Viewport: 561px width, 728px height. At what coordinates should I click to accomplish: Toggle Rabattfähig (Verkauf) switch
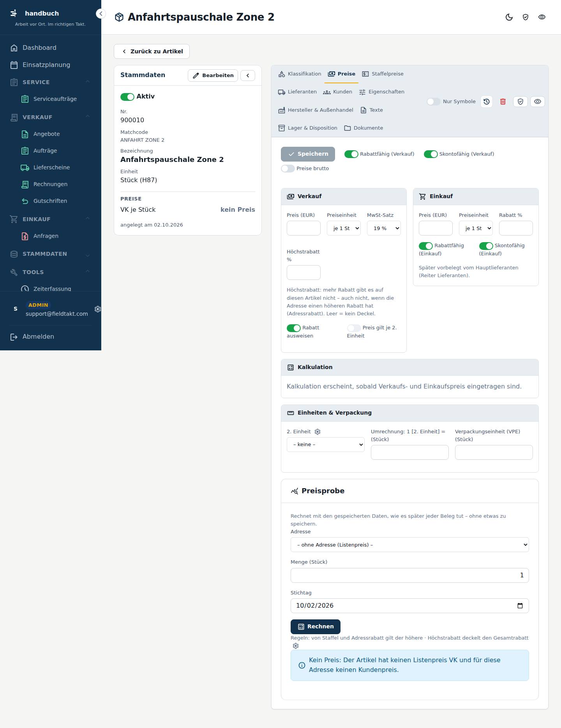click(x=351, y=154)
